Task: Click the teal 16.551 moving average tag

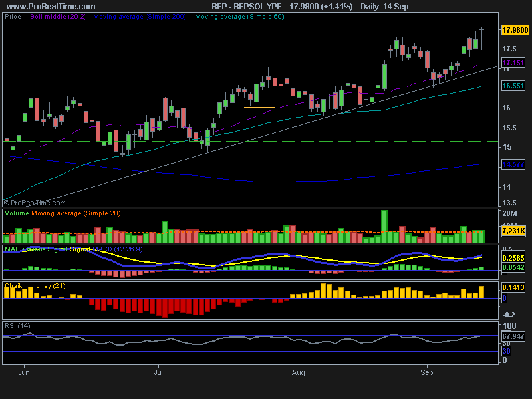Action: click(513, 86)
